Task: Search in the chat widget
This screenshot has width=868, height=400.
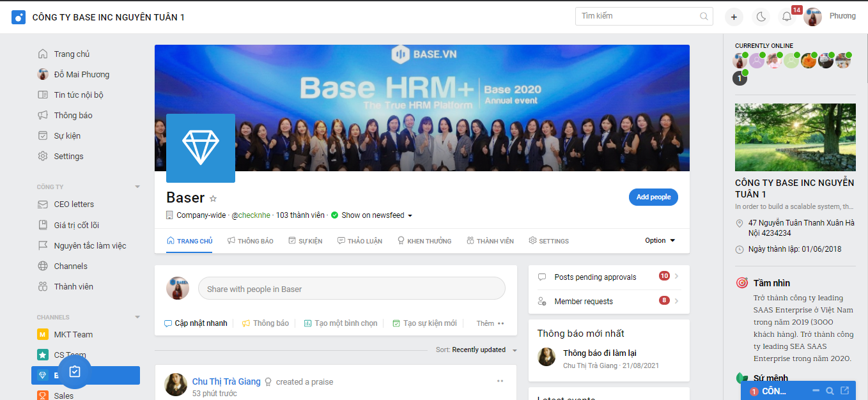Action: click(830, 391)
